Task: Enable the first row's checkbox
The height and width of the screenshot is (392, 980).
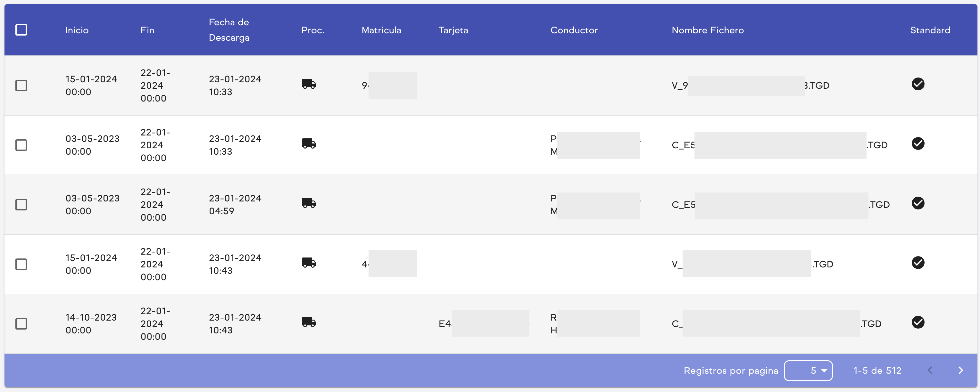Action: click(21, 86)
